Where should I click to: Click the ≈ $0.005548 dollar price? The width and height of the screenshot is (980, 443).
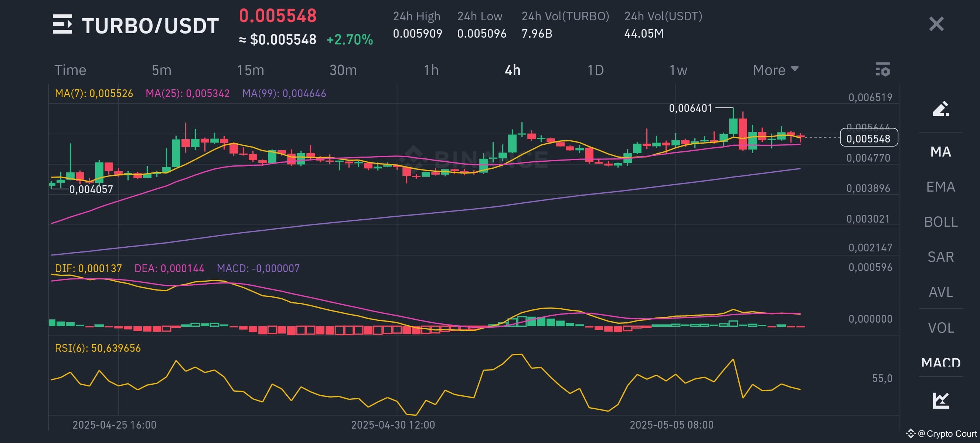[x=278, y=40]
